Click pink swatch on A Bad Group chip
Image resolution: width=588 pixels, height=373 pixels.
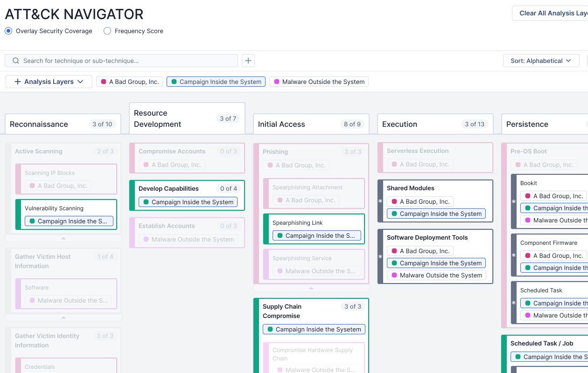[x=104, y=82]
